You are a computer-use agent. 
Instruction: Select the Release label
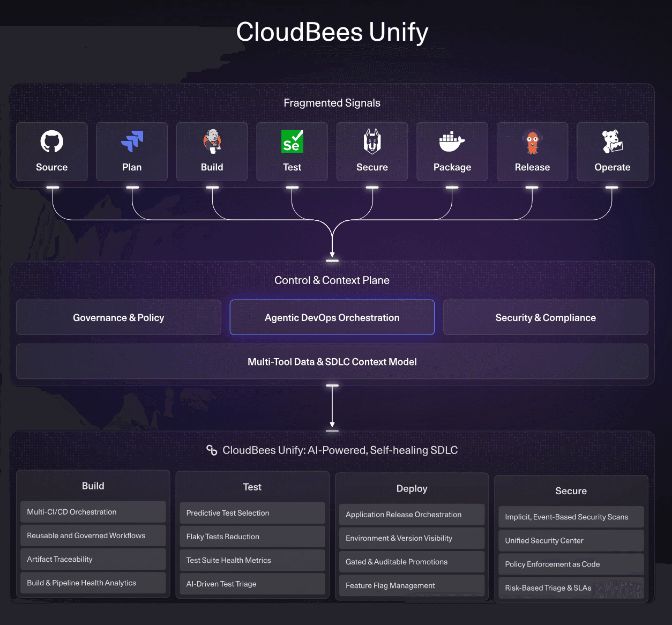coord(532,167)
